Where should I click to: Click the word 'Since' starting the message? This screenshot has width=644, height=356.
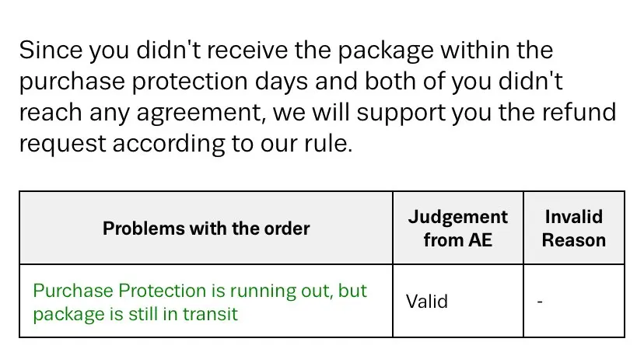(x=51, y=50)
